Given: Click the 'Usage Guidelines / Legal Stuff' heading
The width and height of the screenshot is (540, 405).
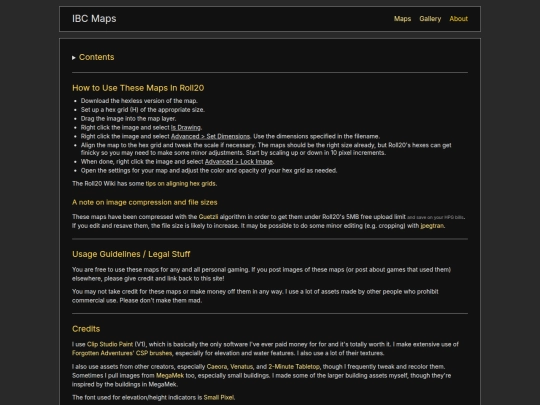Looking at the screenshot, I should point(131,254).
